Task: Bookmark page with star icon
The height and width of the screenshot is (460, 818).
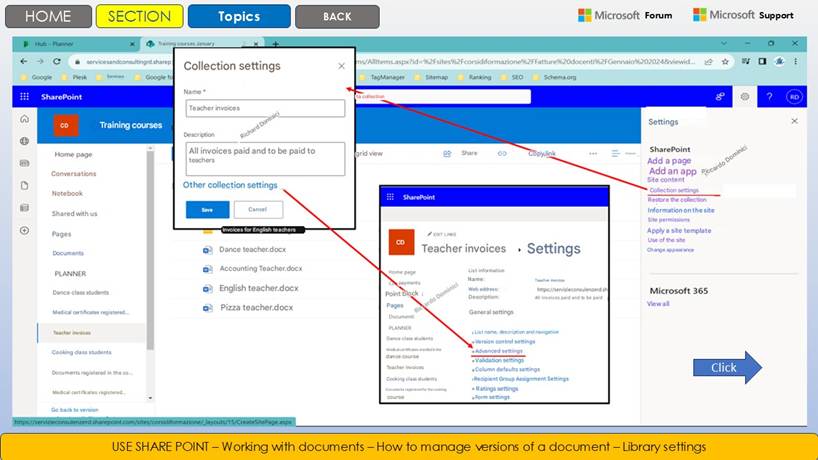Action: coord(725,62)
